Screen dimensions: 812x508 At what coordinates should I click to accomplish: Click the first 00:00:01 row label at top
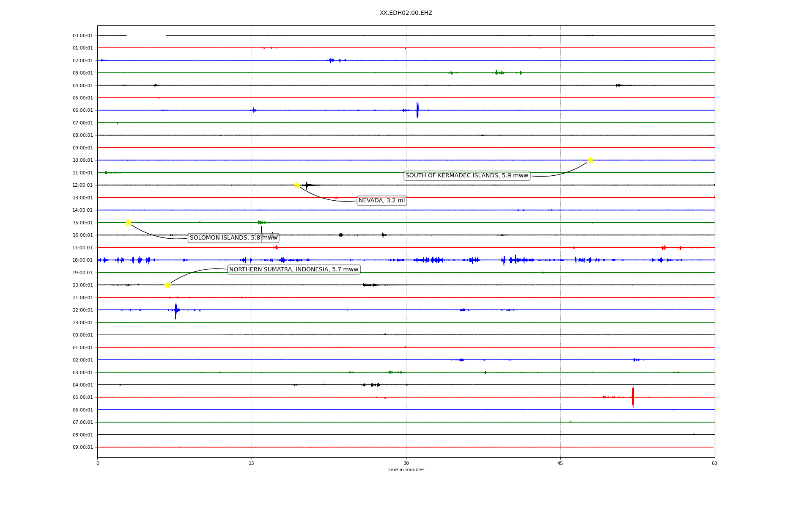pyautogui.click(x=82, y=36)
